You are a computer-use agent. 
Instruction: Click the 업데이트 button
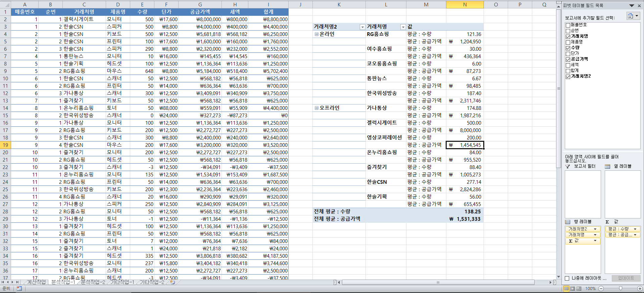626,278
